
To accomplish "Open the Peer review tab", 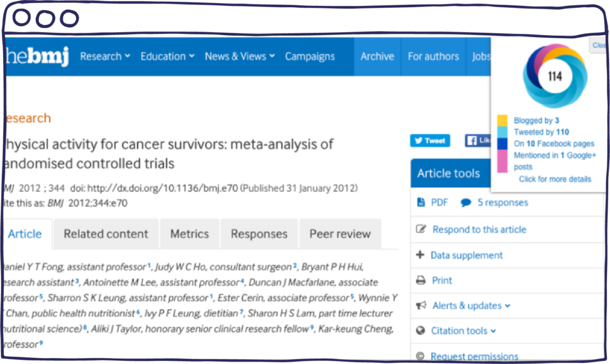I will [x=340, y=234].
